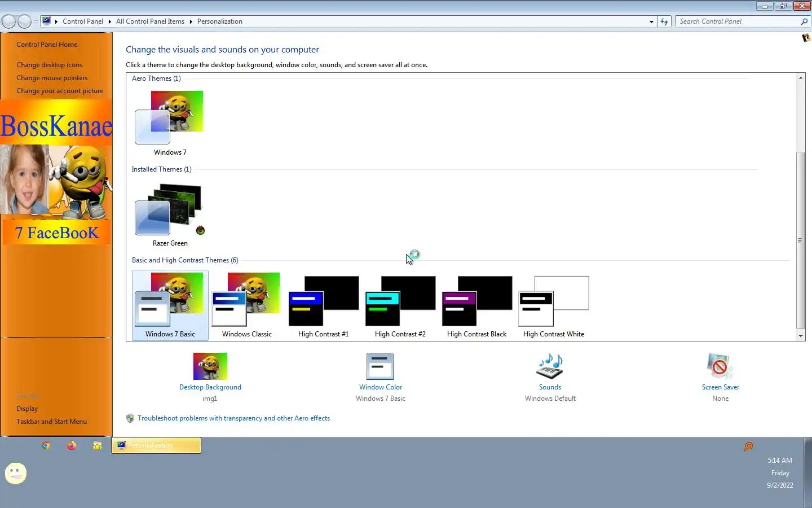
Task: Select the Windows Classic theme
Action: coord(247,305)
